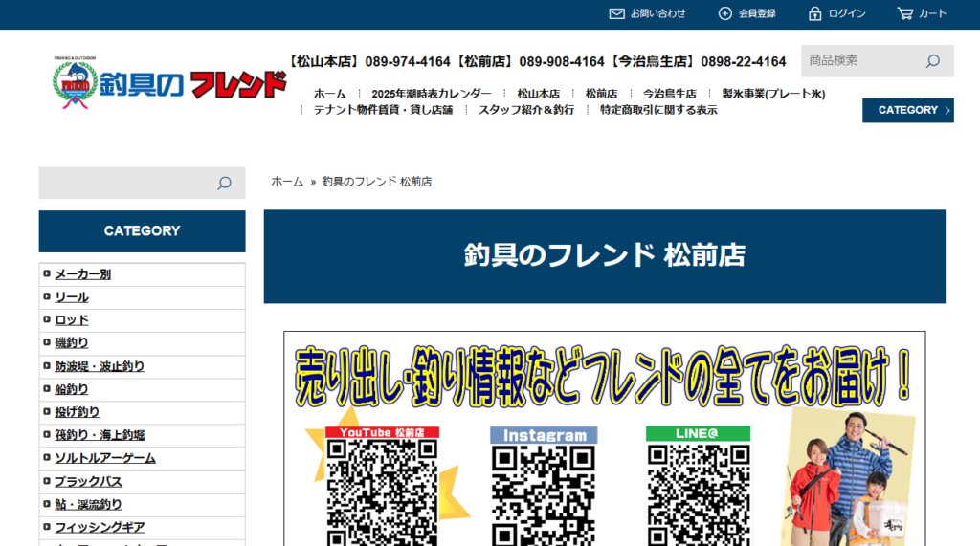980x546 pixels.
Task: Go to ホーム in the navigation menu
Action: point(329,94)
